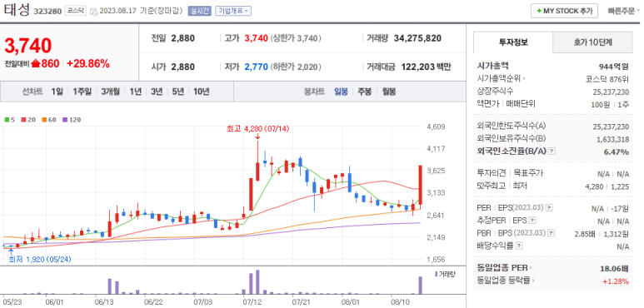Image resolution: width=644 pixels, height=308 pixels.
Task: Click the purple 120-day moving average legend
Action: (x=72, y=120)
